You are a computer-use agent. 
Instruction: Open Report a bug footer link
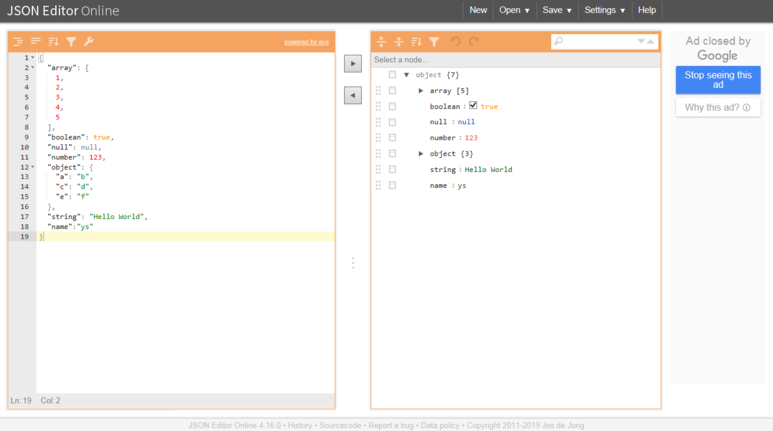tap(391, 425)
